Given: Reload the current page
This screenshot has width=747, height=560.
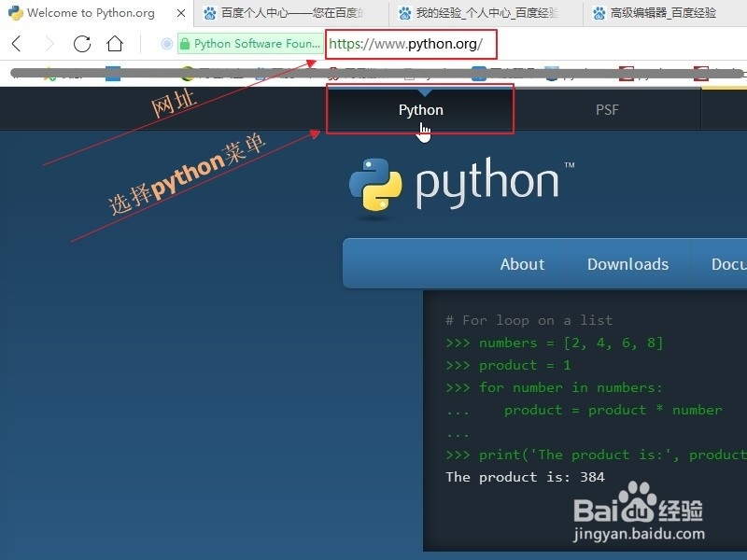Looking at the screenshot, I should 81,43.
